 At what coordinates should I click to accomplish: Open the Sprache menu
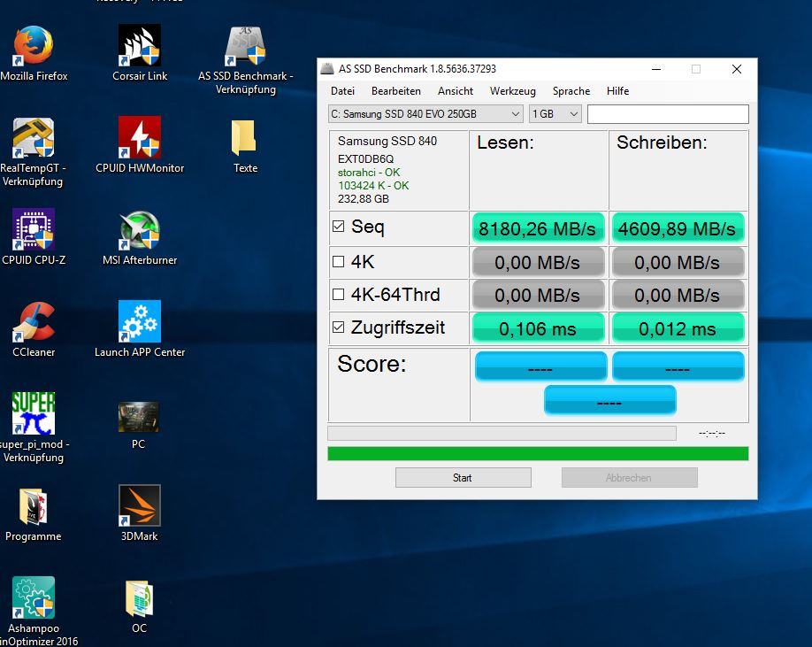(x=571, y=91)
